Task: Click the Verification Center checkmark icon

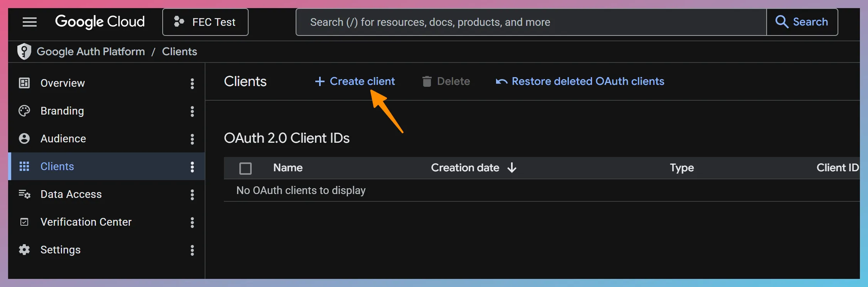Action: tap(24, 222)
